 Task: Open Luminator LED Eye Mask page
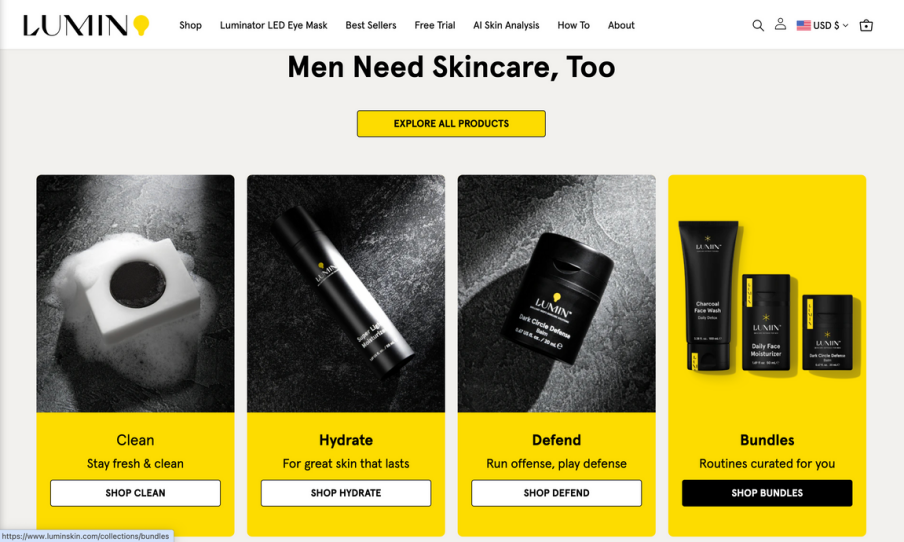click(273, 25)
